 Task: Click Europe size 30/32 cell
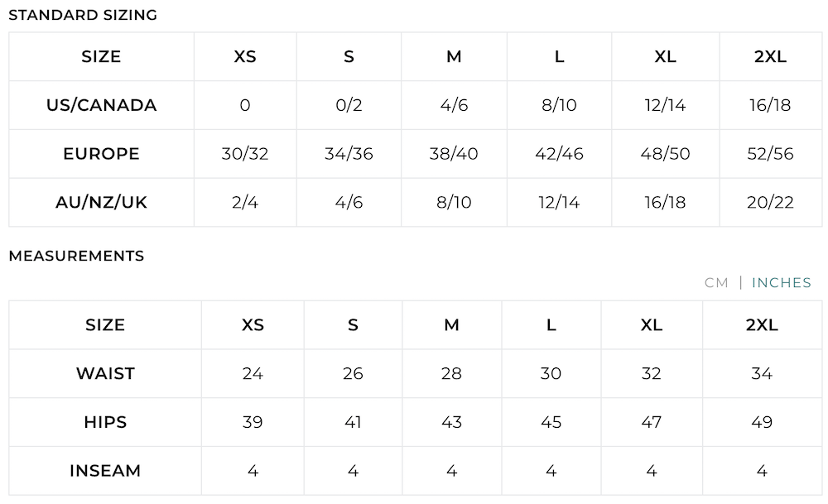245,154
